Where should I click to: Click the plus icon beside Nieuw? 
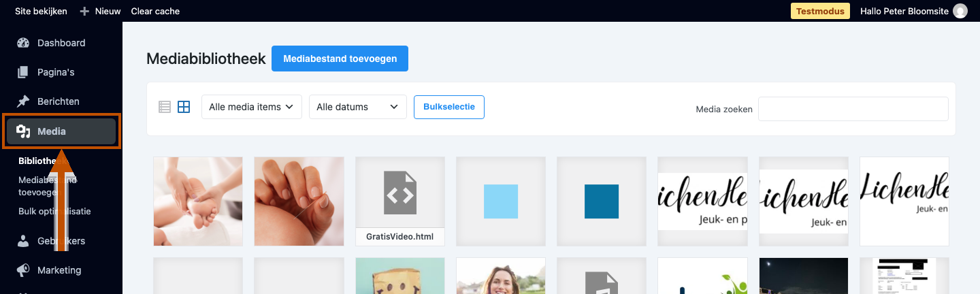[84, 11]
